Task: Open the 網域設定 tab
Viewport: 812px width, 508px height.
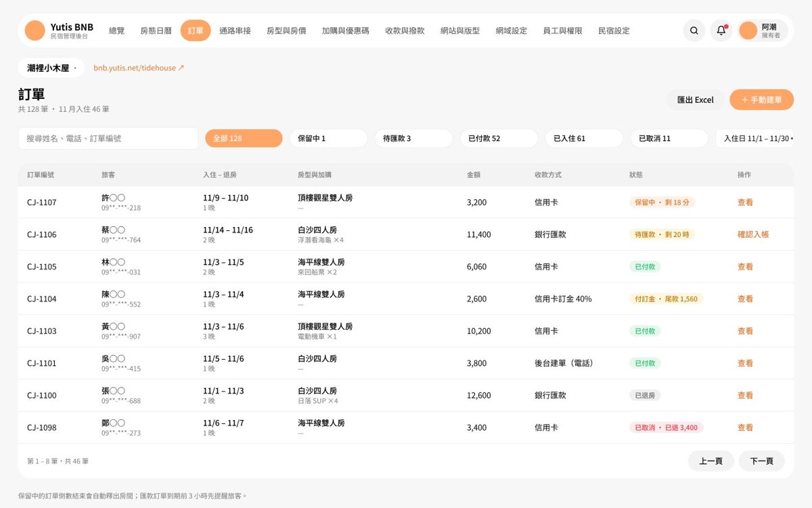Action: (511, 30)
